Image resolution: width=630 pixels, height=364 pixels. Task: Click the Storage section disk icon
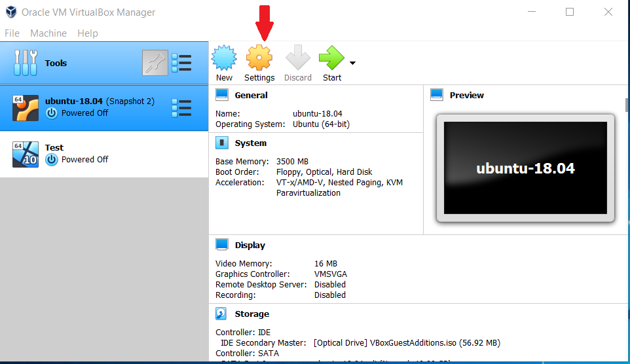coord(221,314)
